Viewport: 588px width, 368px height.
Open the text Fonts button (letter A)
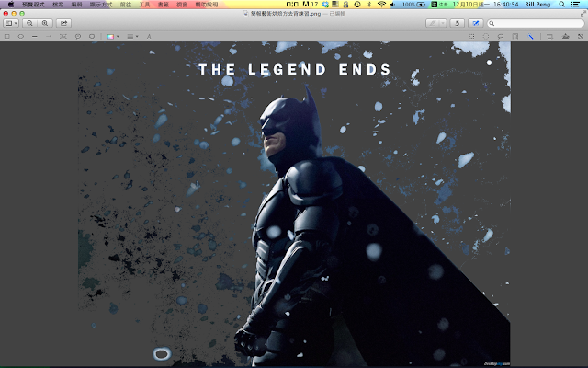click(149, 37)
